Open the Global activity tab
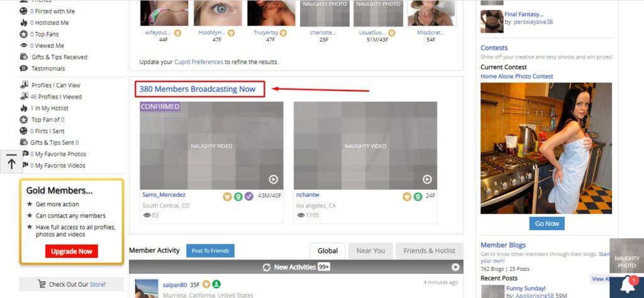644x298 pixels. [x=327, y=251]
